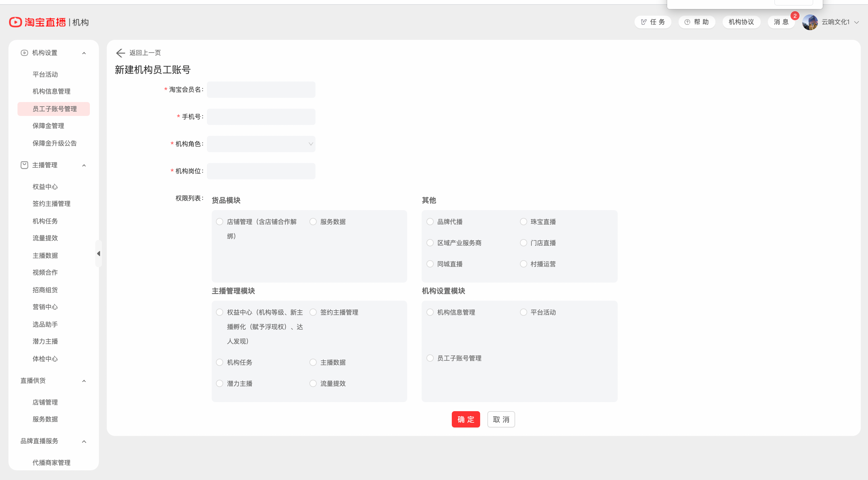Click 返回上一页 link
The image size is (868, 480).
[x=145, y=53]
